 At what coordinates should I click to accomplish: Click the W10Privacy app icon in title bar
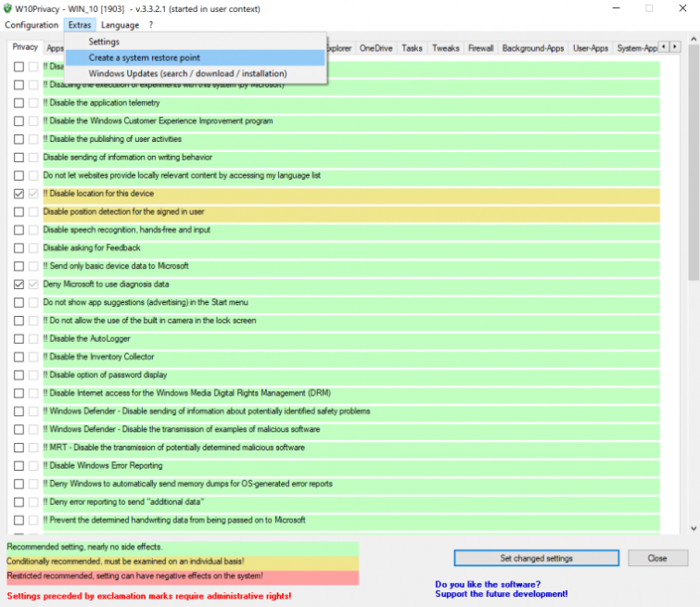pos(8,8)
